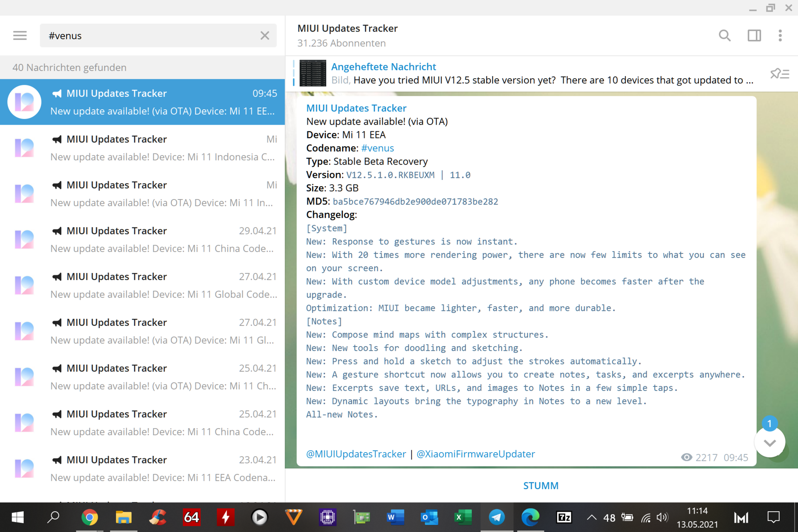Screen dimensions: 798x532
Task: Open the red swirl taskbar app icon
Action: point(158,517)
